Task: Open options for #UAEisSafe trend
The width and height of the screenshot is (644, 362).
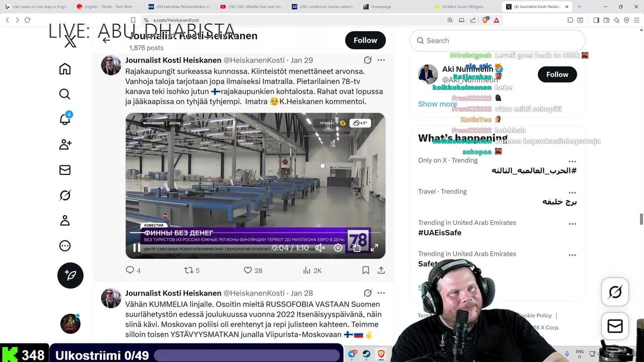Action: point(572,224)
